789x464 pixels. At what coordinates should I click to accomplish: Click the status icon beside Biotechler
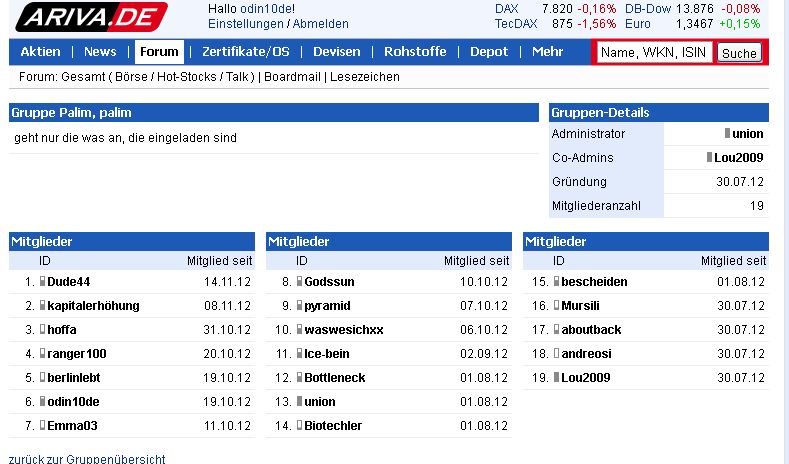300,425
